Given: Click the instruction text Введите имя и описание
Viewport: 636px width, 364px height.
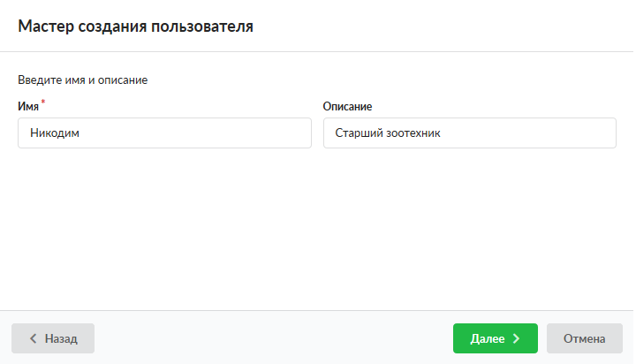Looking at the screenshot, I should click(82, 80).
